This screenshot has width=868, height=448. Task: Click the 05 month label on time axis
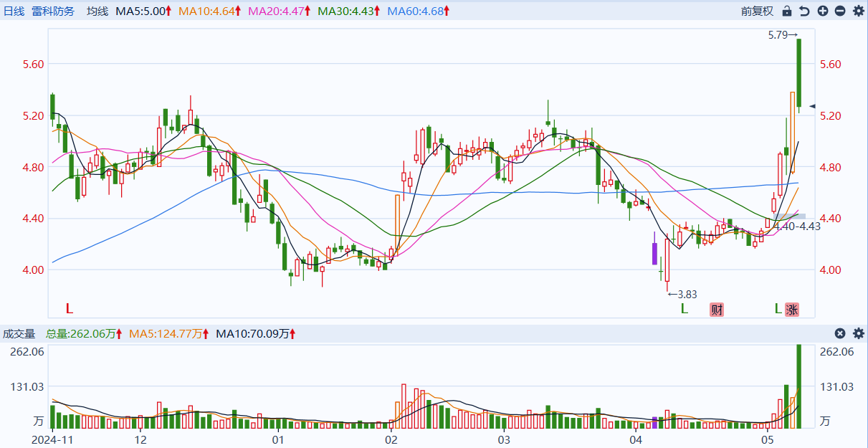click(x=768, y=439)
